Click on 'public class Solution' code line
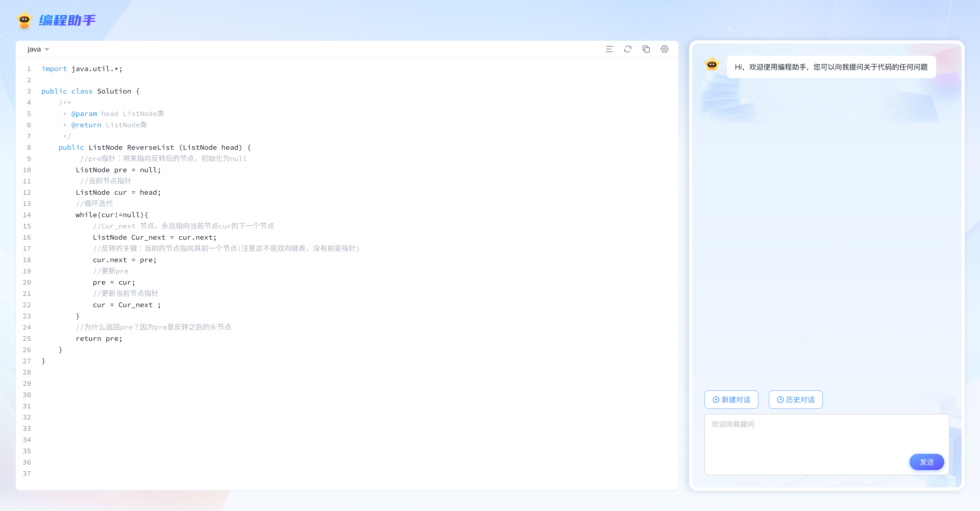The width and height of the screenshot is (980, 511). (90, 91)
